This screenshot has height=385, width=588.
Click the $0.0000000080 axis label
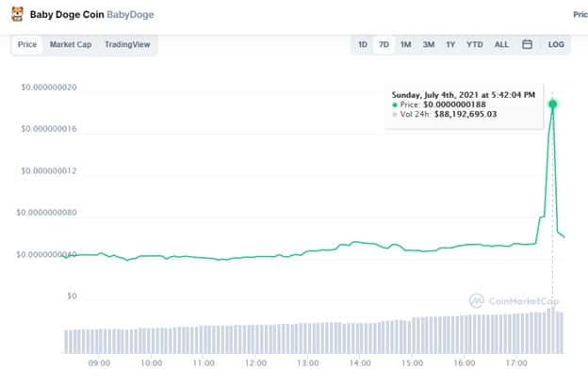tap(46, 213)
